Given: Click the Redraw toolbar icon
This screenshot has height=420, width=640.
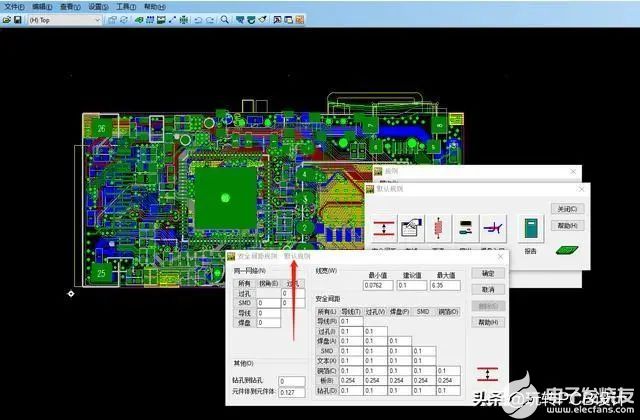Looking at the screenshot, I should [x=251, y=20].
